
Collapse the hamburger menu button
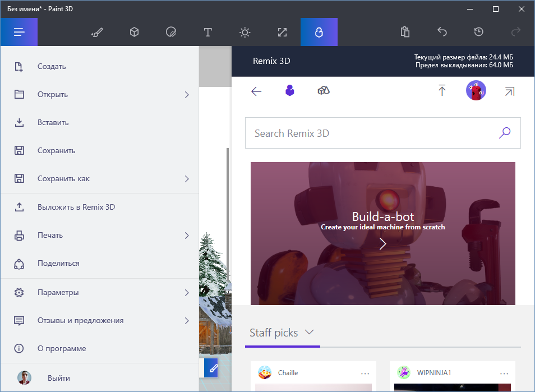[19, 32]
